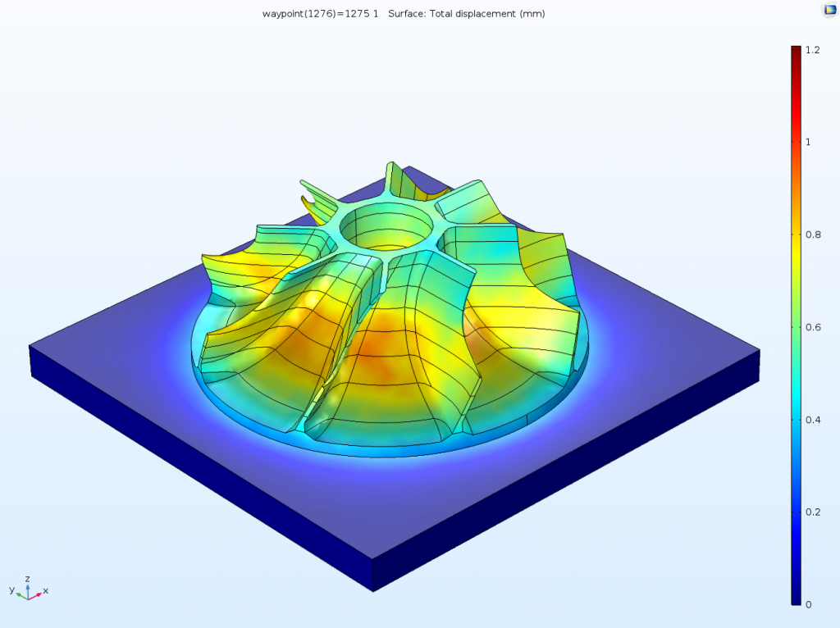Click the y label of the orientation indicator
This screenshot has width=840, height=628.
(x=11, y=590)
